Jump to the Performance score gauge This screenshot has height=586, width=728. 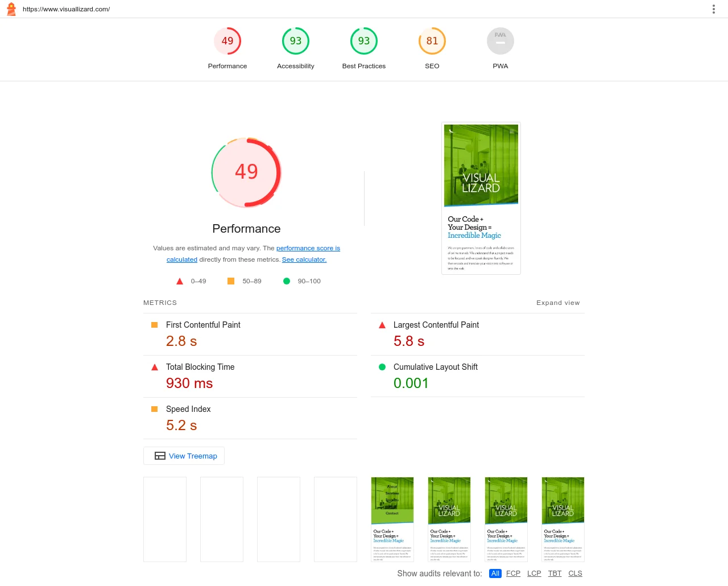[227, 42]
